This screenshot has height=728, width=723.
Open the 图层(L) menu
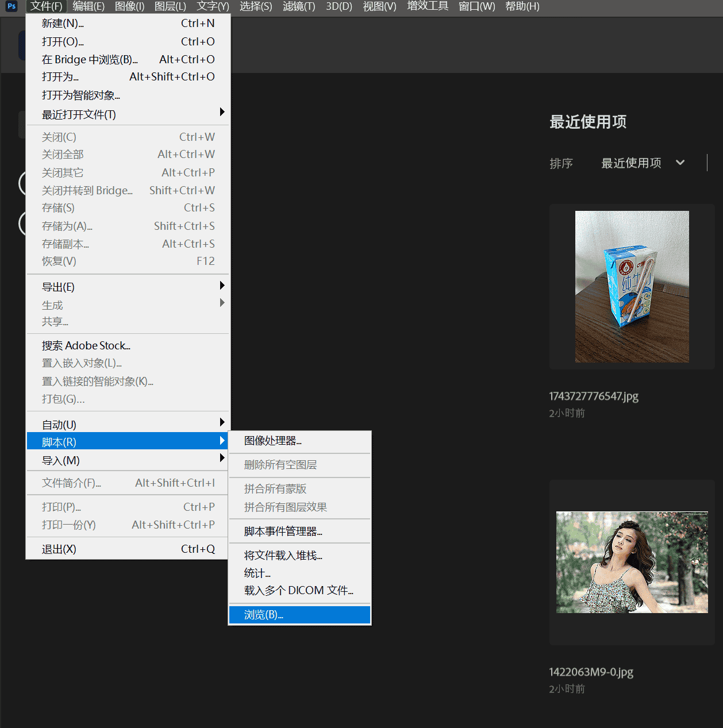coord(171,6)
